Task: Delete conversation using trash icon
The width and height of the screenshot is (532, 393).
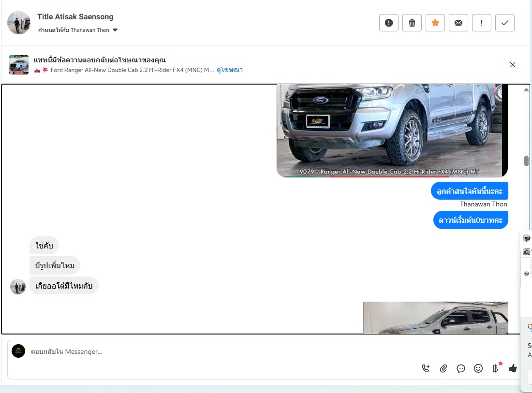Action: tap(412, 23)
